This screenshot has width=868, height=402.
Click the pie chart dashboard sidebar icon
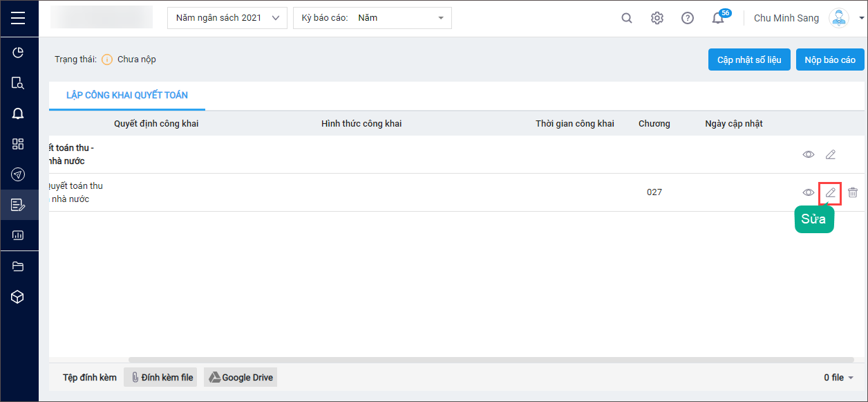(19, 53)
